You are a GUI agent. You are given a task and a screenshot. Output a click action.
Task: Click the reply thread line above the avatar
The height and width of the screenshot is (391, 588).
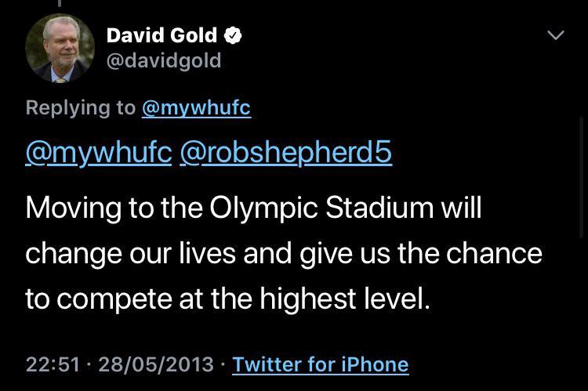(x=59, y=4)
